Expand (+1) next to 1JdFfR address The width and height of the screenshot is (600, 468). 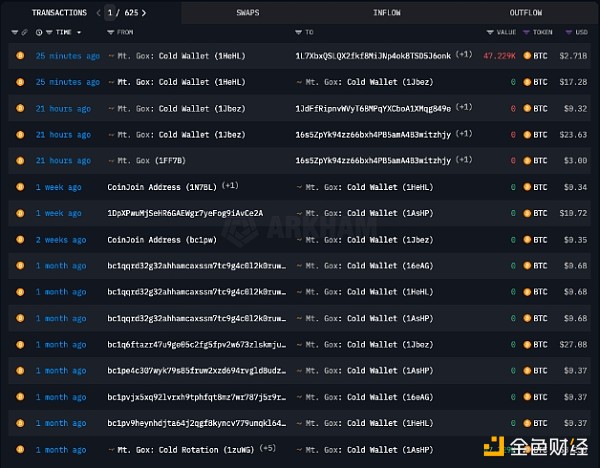click(464, 107)
